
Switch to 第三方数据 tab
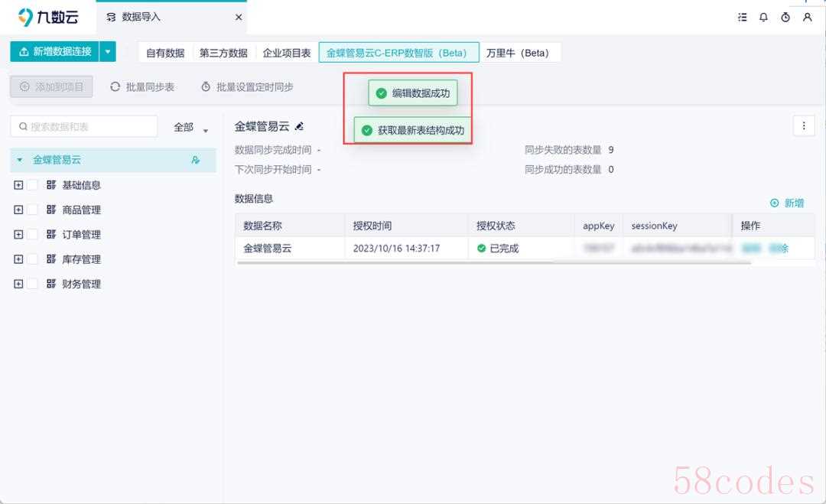(223, 53)
